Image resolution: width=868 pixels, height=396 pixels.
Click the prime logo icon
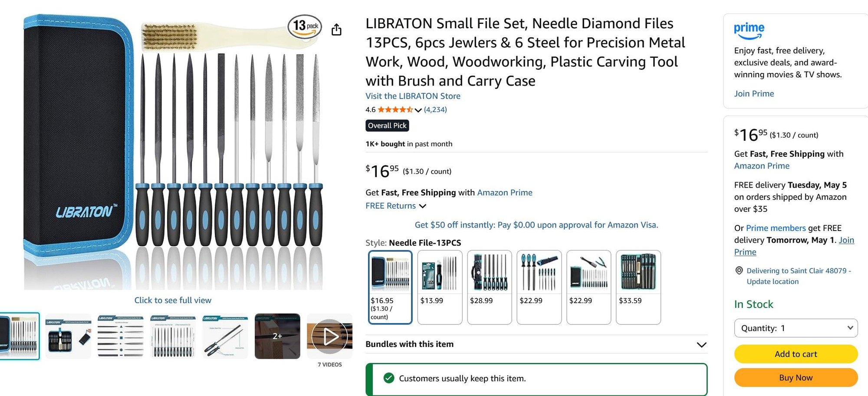click(x=749, y=31)
